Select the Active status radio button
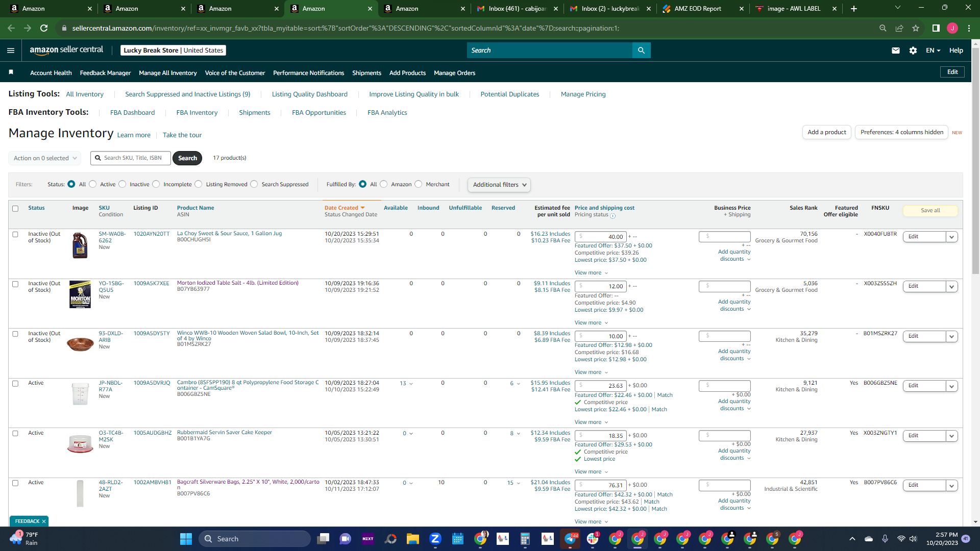The image size is (980, 551). (93, 184)
